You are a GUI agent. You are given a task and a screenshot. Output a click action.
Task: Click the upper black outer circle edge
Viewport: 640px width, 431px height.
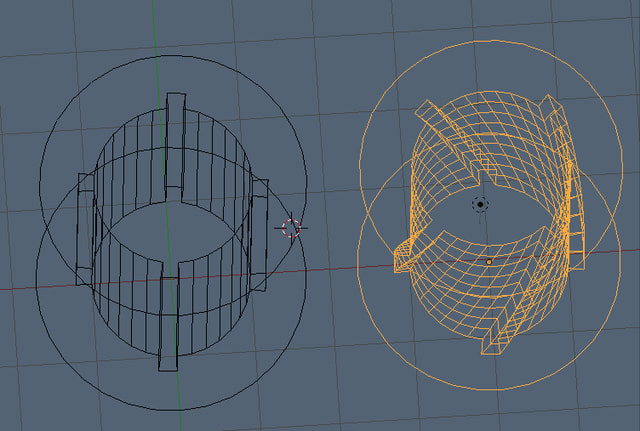pos(170,58)
